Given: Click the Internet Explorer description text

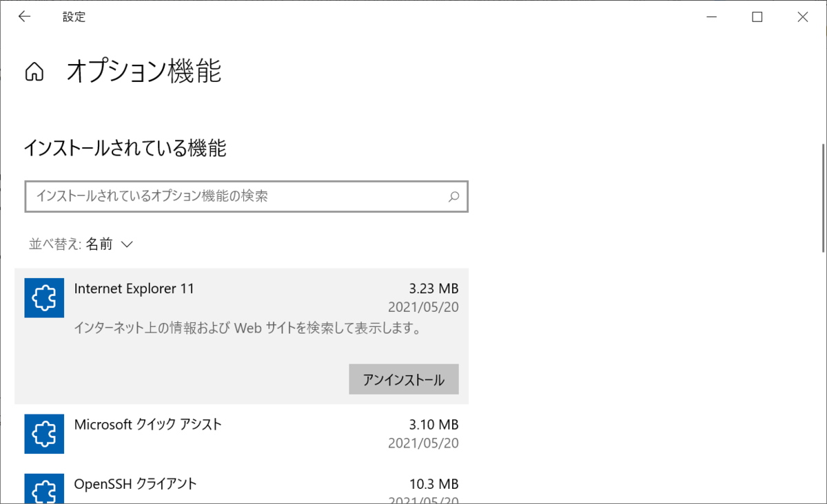Looking at the screenshot, I should [247, 328].
